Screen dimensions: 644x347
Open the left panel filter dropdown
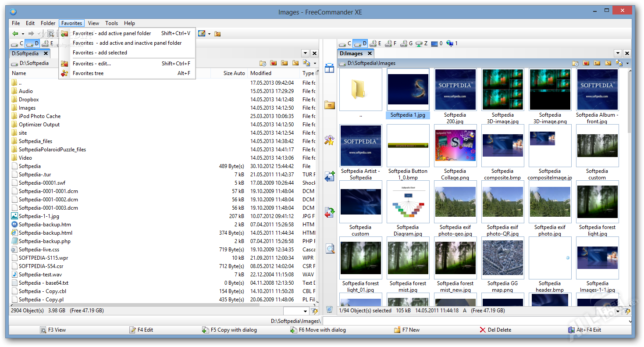click(x=304, y=311)
